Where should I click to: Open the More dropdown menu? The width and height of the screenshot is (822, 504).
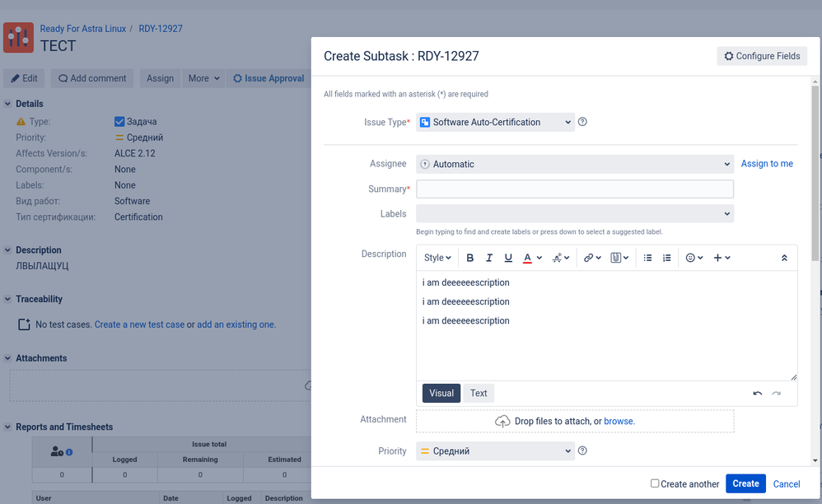(203, 78)
